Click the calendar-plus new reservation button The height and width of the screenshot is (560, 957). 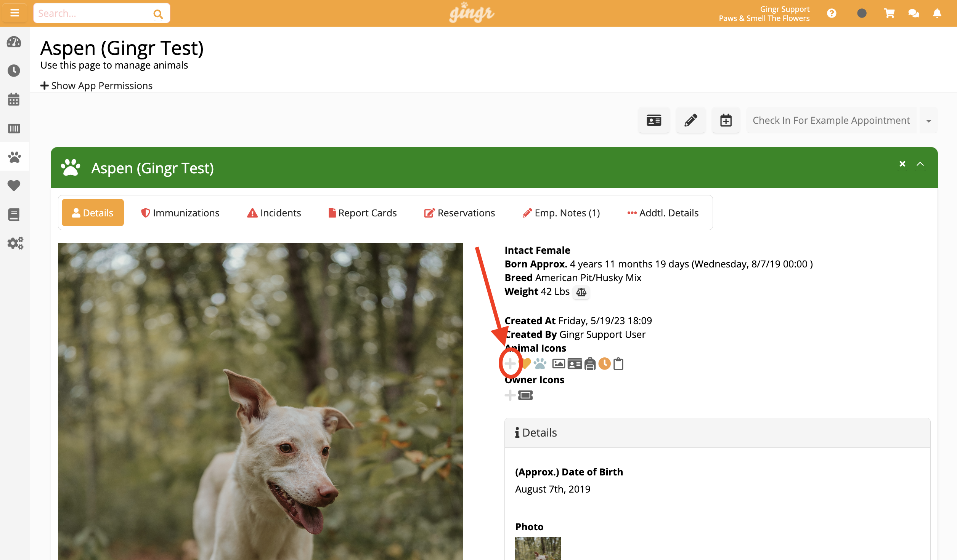[x=726, y=121]
